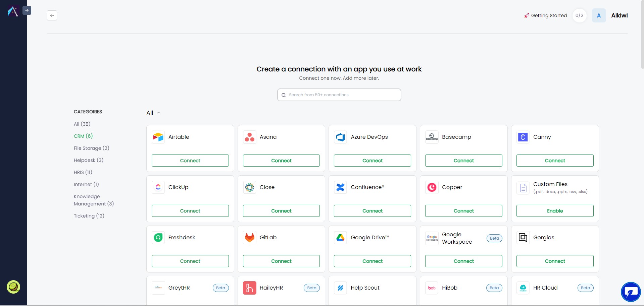Click the ClickUp logo icon
This screenshot has width=644, height=306.
158,187
